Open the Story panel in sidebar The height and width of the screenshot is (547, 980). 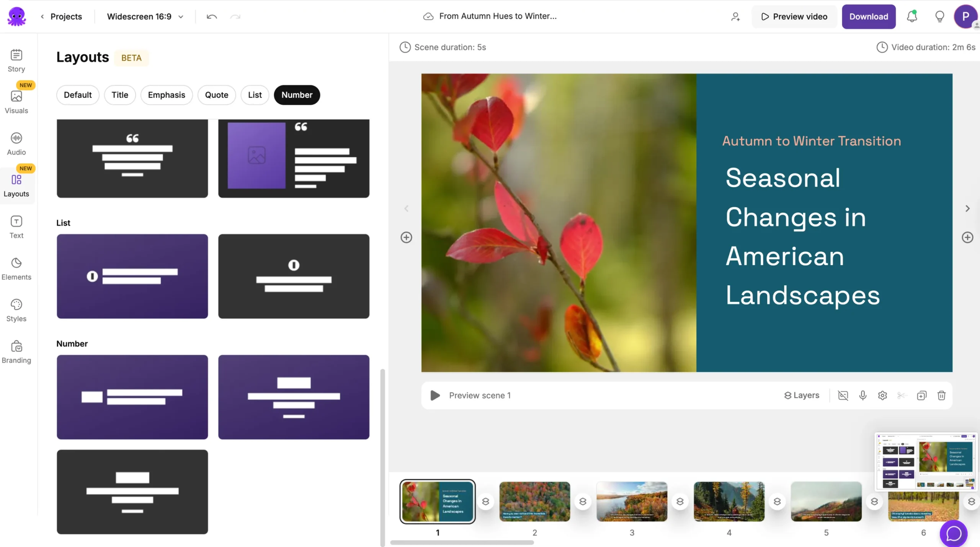coord(16,60)
